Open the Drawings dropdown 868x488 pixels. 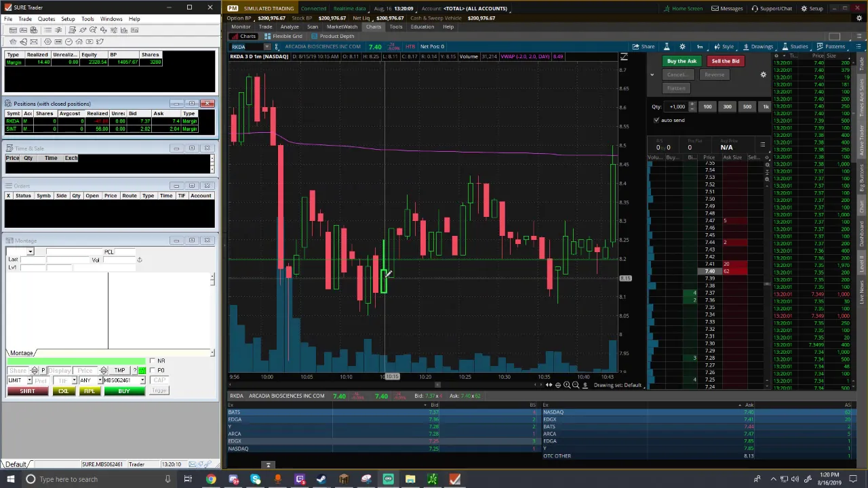coord(759,47)
